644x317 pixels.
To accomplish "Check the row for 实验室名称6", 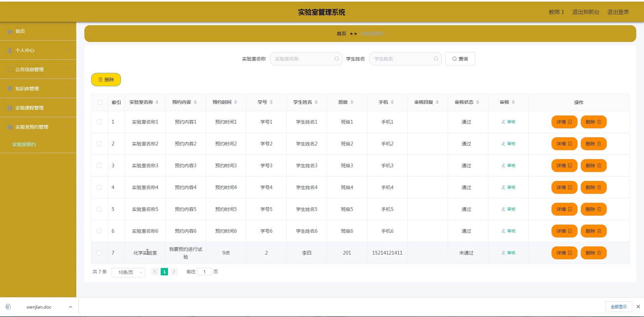I will [99, 231].
